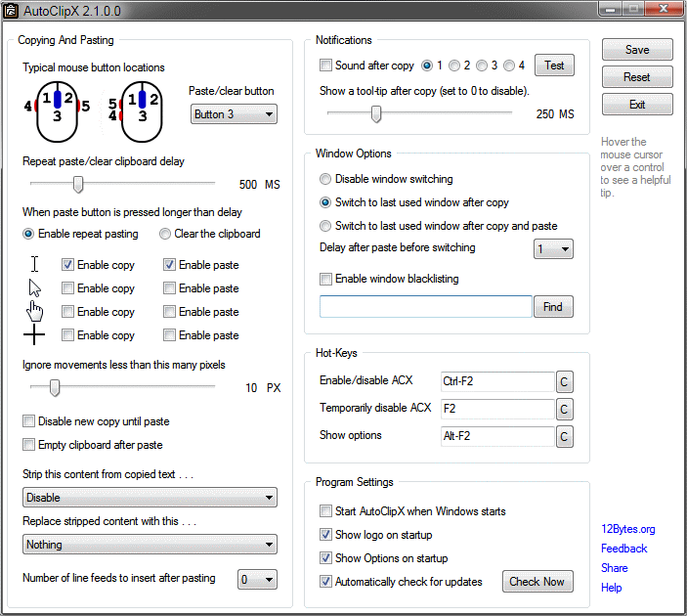Click the ignore movements pixels slider handle

(x=55, y=387)
